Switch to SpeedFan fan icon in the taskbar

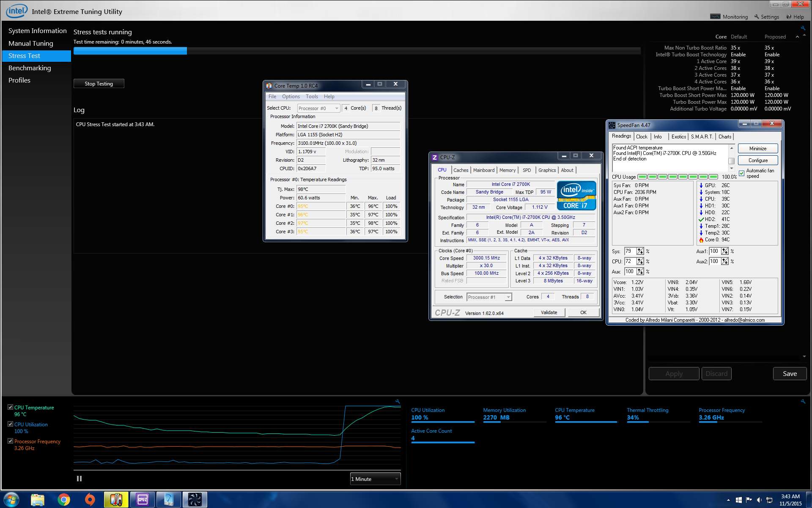pyautogui.click(x=195, y=500)
